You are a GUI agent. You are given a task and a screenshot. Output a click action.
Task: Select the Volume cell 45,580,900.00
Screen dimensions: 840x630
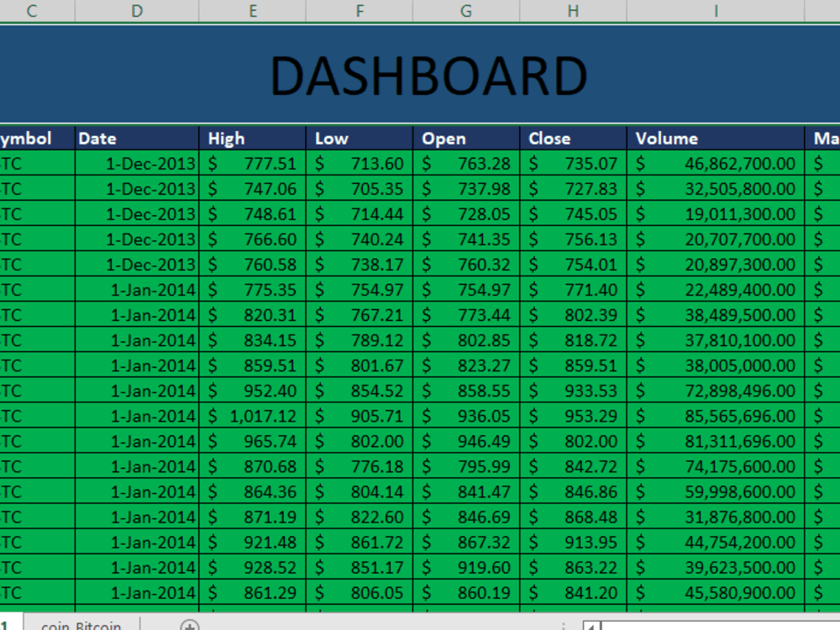coord(716,592)
